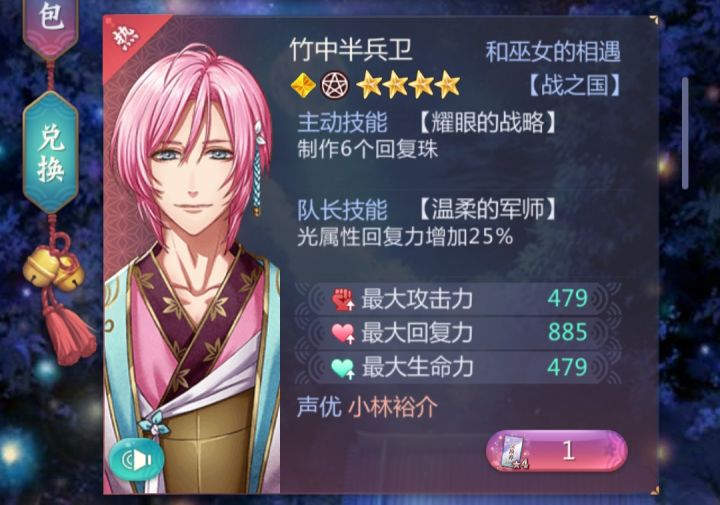The width and height of the screenshot is (720, 505).
Task: Click the 竹中半兵卫 character name
Action: pyautogui.click(x=351, y=50)
